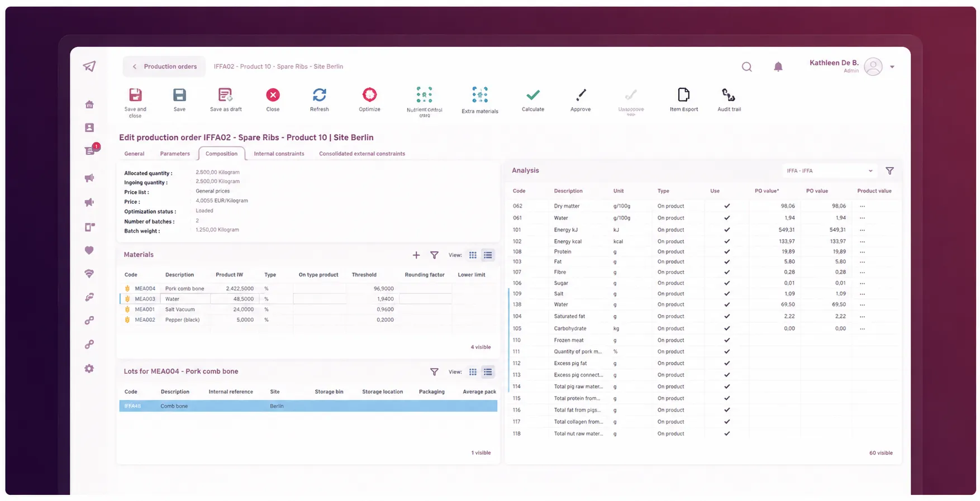Switch to the Internal constraints tab
This screenshot has height=501, width=980.
pyautogui.click(x=279, y=154)
